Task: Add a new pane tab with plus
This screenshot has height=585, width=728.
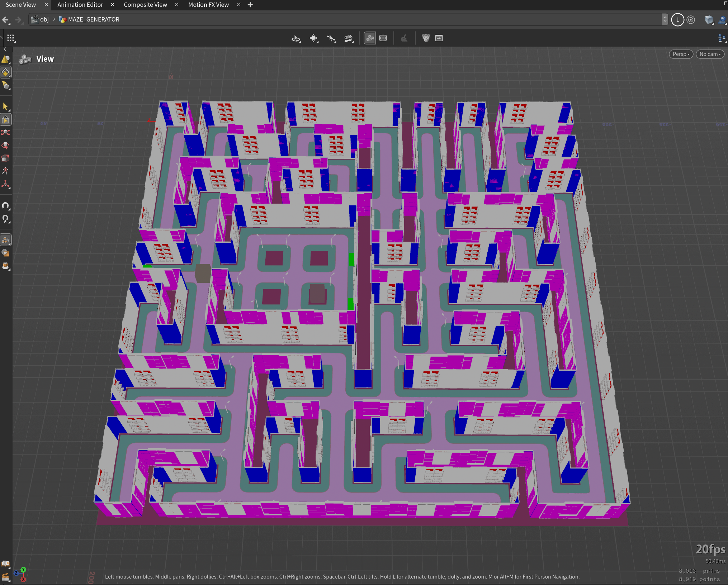Action: tap(250, 5)
